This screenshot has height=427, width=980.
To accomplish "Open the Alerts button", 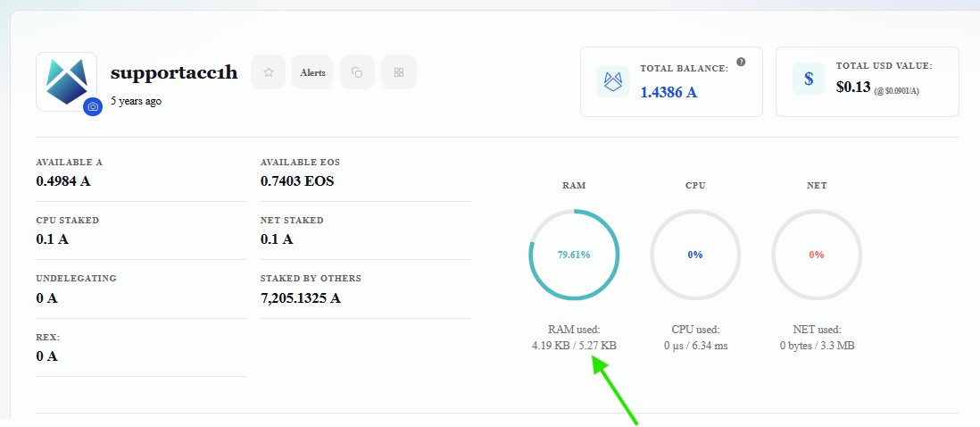I will [312, 71].
